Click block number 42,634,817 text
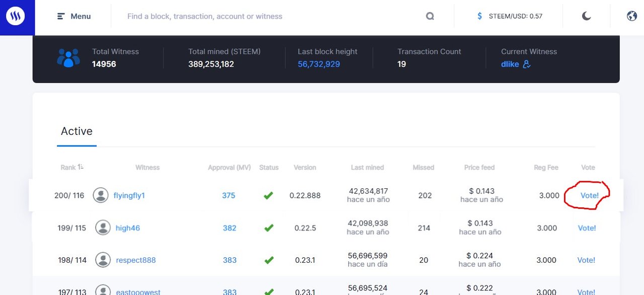This screenshot has height=295, width=644. pos(368,191)
